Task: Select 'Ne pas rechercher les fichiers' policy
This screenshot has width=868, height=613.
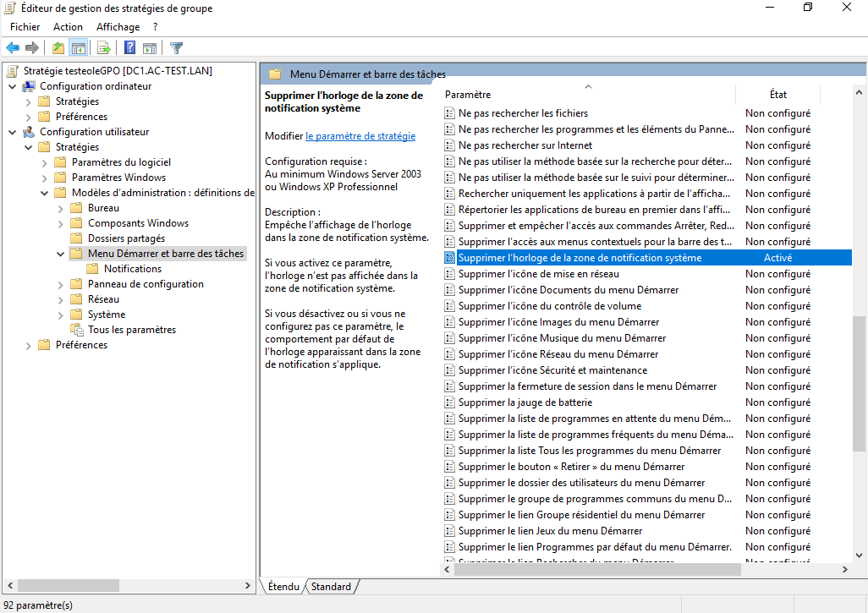Action: pyautogui.click(x=523, y=112)
